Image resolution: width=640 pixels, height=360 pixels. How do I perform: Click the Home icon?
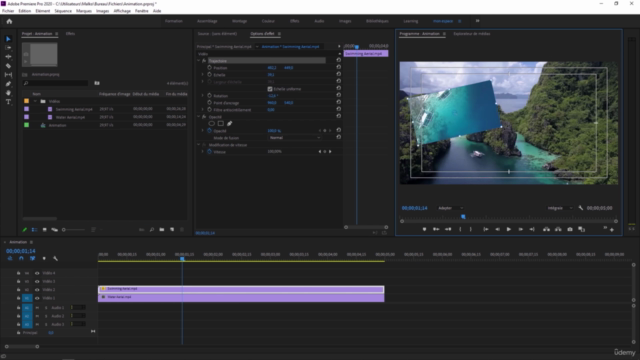tap(9, 21)
